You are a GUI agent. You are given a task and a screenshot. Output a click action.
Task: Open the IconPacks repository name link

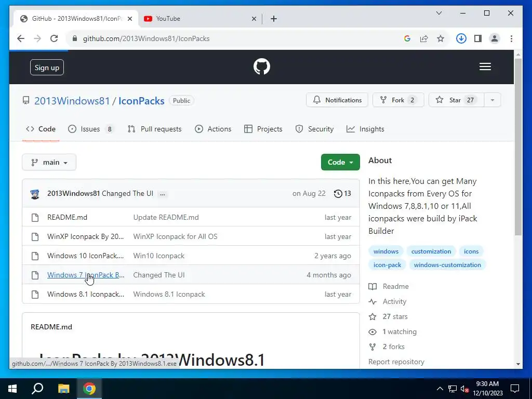pyautogui.click(x=141, y=101)
